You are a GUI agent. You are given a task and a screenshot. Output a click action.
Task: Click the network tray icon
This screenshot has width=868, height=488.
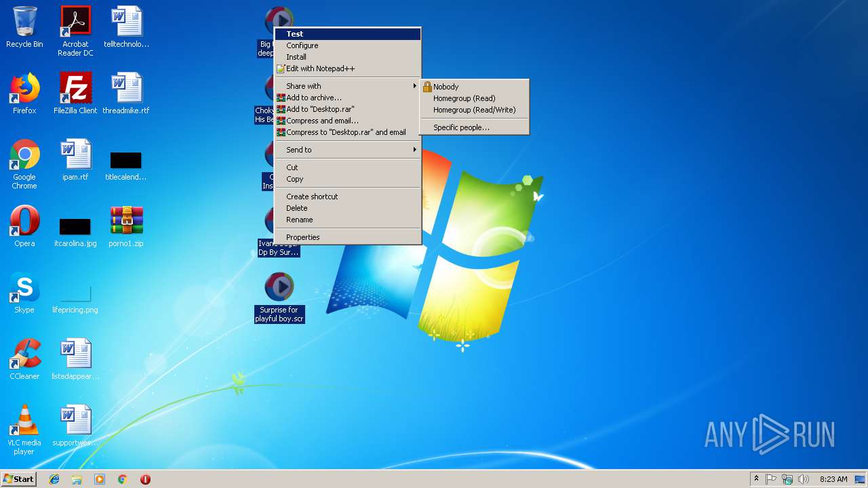[x=787, y=479]
